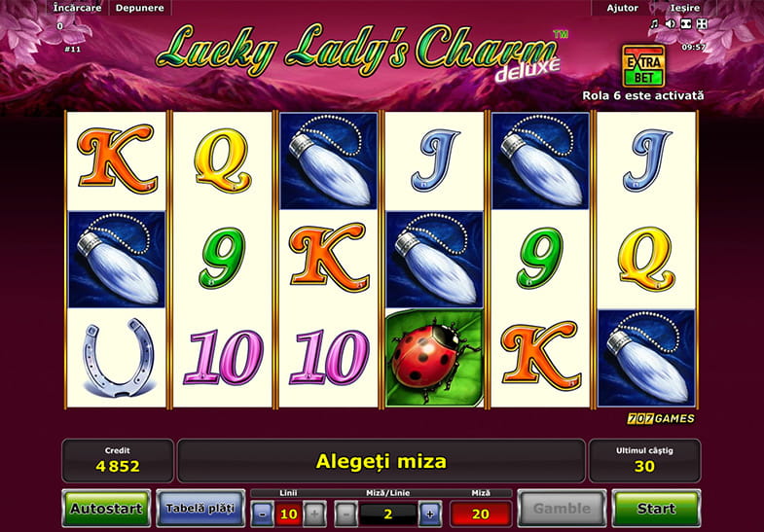Open Tabelă plăți paytable
This screenshot has width=764, height=532.
point(200,508)
